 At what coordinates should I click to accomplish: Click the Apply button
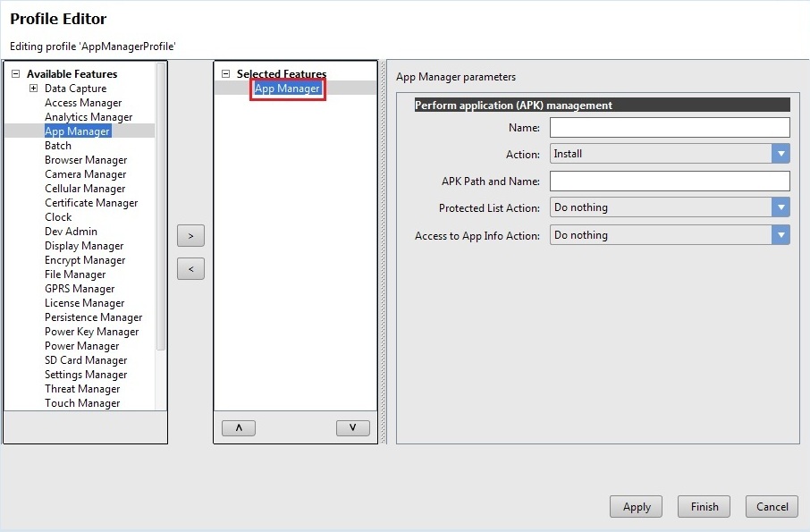point(636,507)
